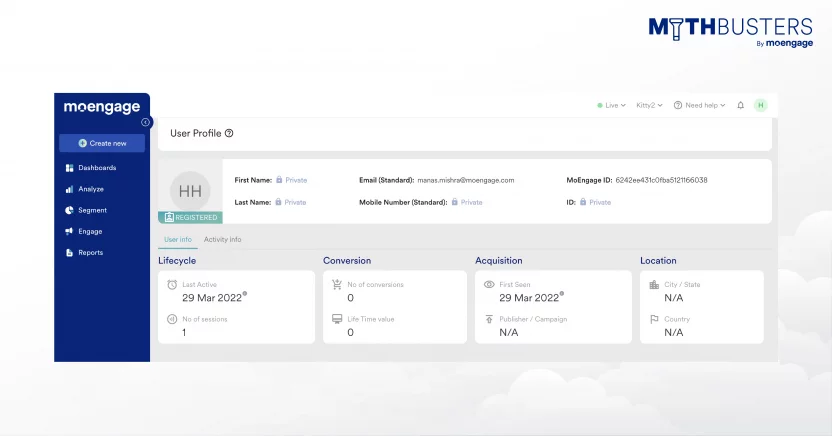The height and width of the screenshot is (436, 832).
Task: Switch to the User info tab
Action: click(178, 240)
